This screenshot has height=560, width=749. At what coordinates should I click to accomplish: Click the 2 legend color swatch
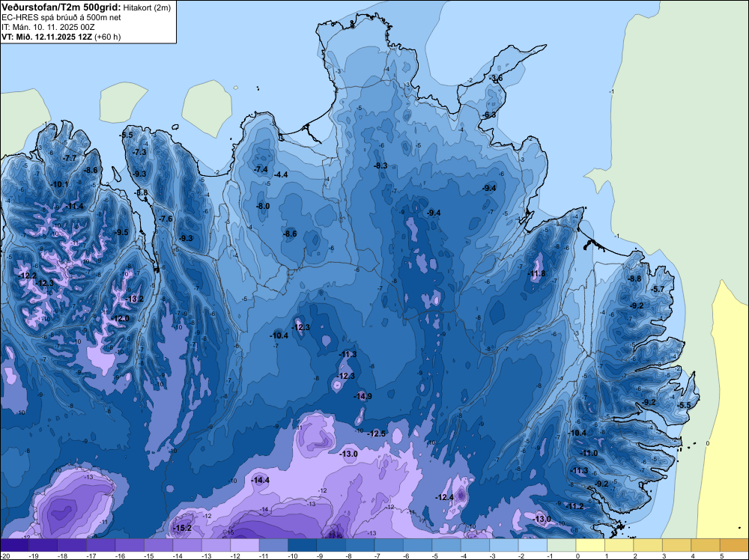coord(648,544)
